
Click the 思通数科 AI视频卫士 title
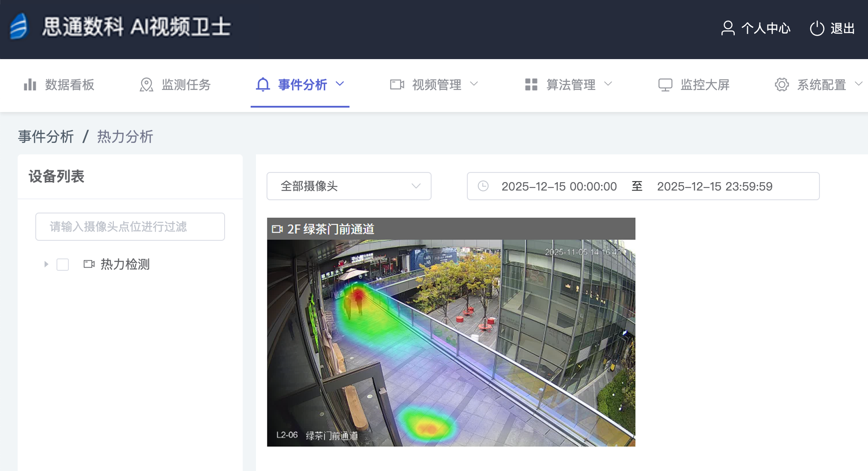[136, 26]
